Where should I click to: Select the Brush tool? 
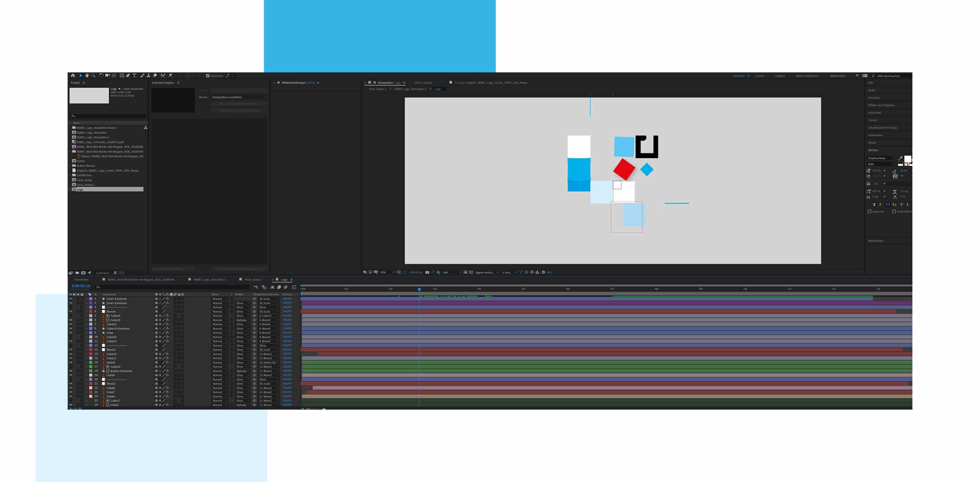(x=142, y=75)
